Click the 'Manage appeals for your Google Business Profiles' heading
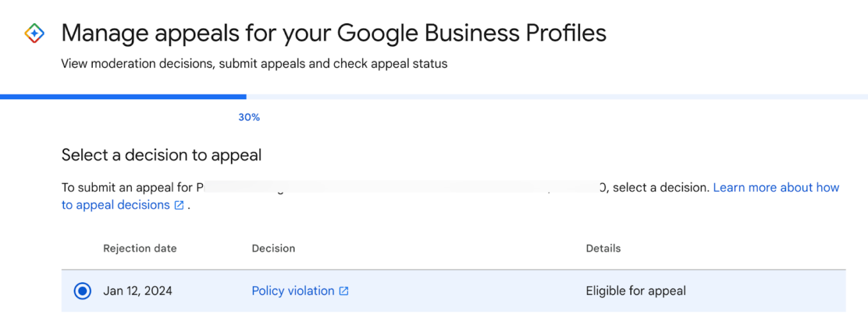The image size is (868, 336). coord(334,33)
